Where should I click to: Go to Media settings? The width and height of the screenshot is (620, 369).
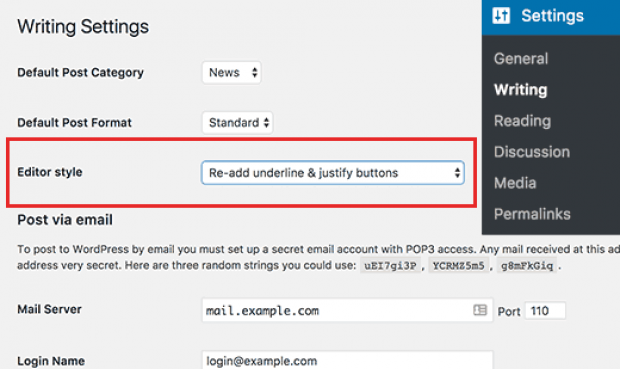515,183
